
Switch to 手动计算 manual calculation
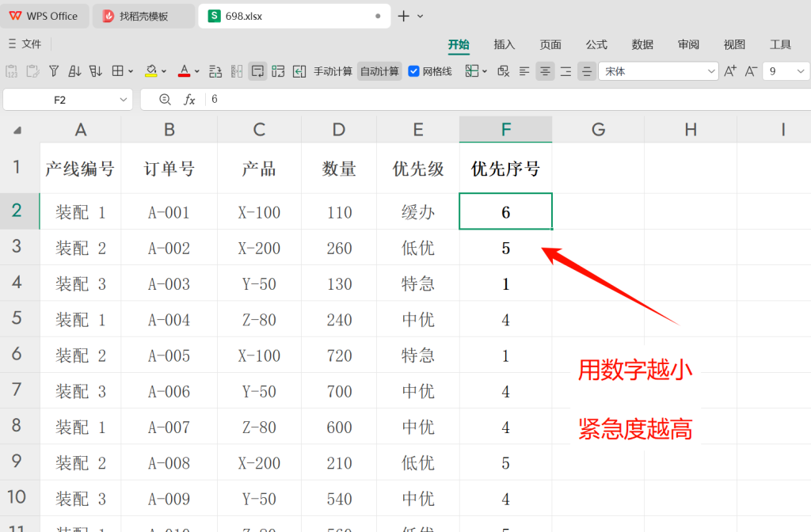point(333,71)
